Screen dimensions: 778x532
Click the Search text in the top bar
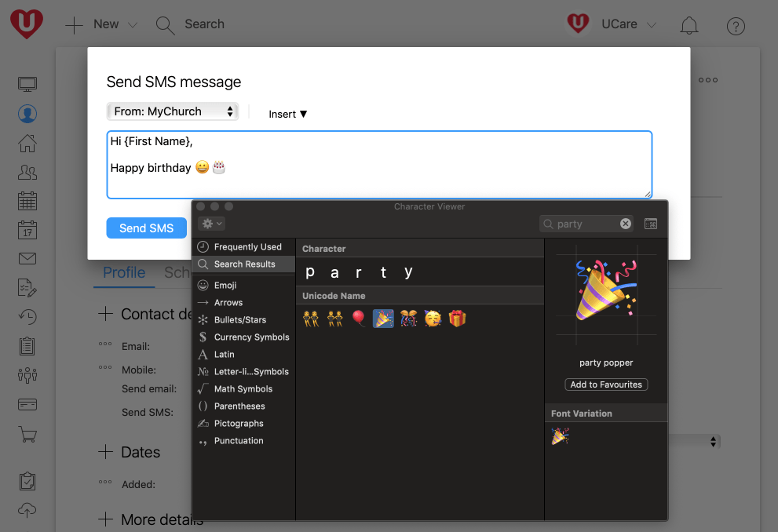(x=204, y=24)
